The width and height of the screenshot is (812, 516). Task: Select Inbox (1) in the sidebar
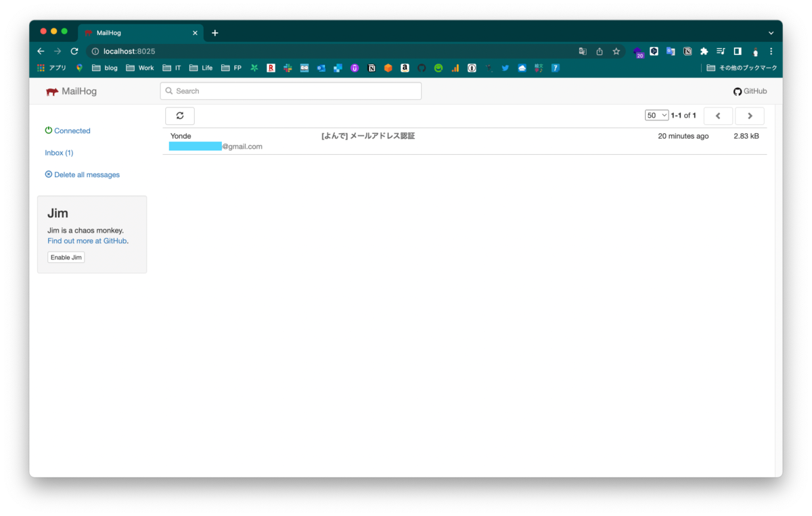59,152
